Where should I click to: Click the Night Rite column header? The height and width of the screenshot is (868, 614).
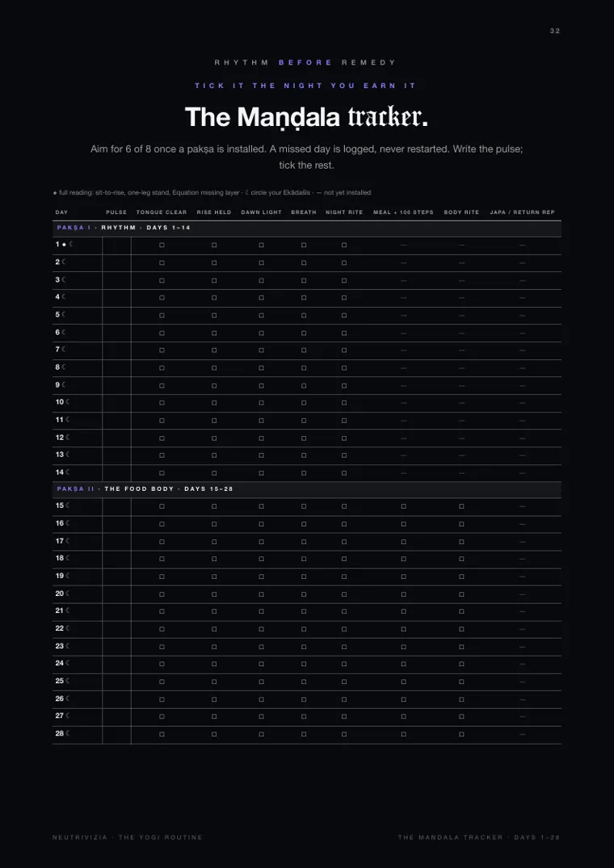pyautogui.click(x=344, y=212)
